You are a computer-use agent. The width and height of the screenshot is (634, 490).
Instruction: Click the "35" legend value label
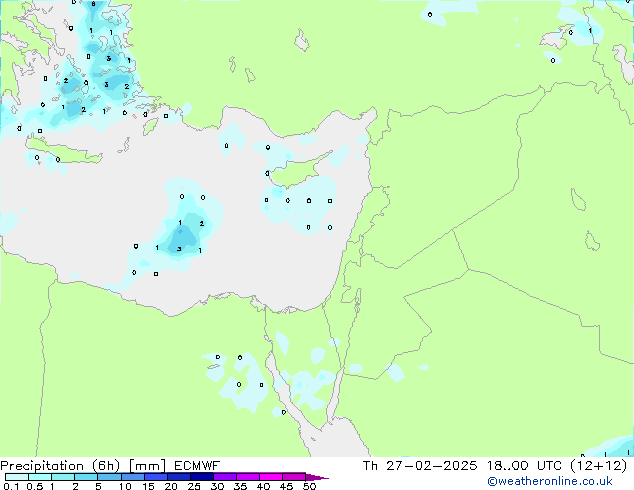[240, 486]
